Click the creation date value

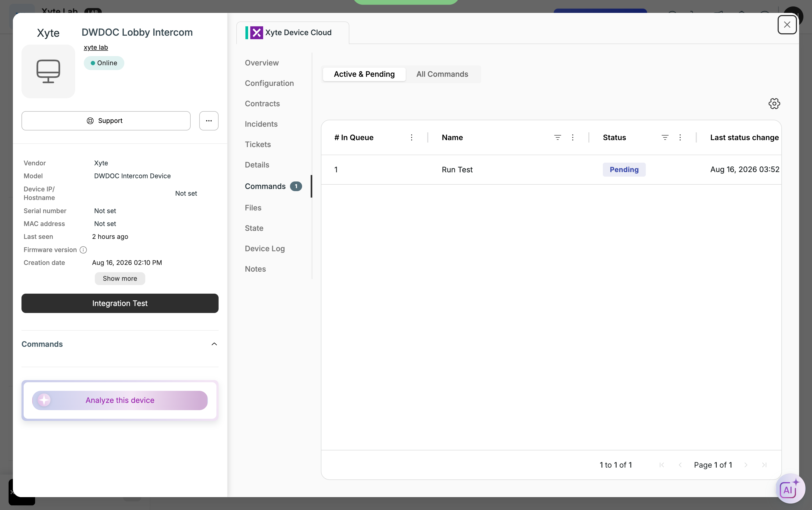coord(127,263)
